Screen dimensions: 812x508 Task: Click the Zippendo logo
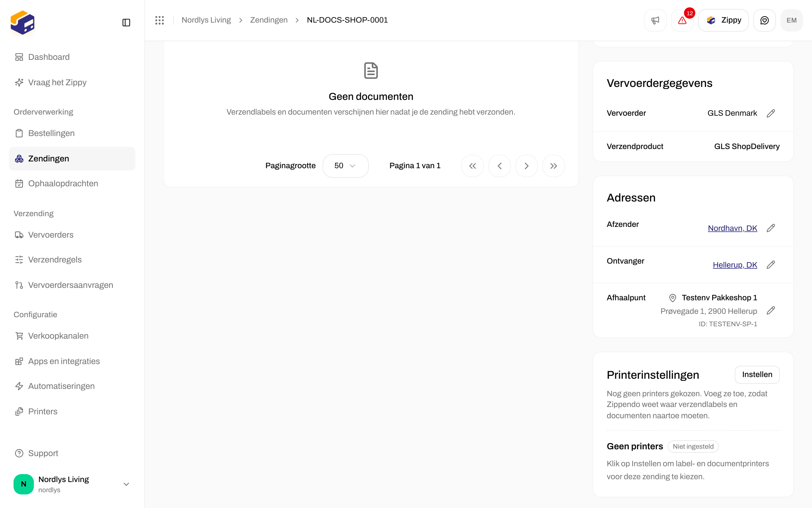[x=23, y=23]
